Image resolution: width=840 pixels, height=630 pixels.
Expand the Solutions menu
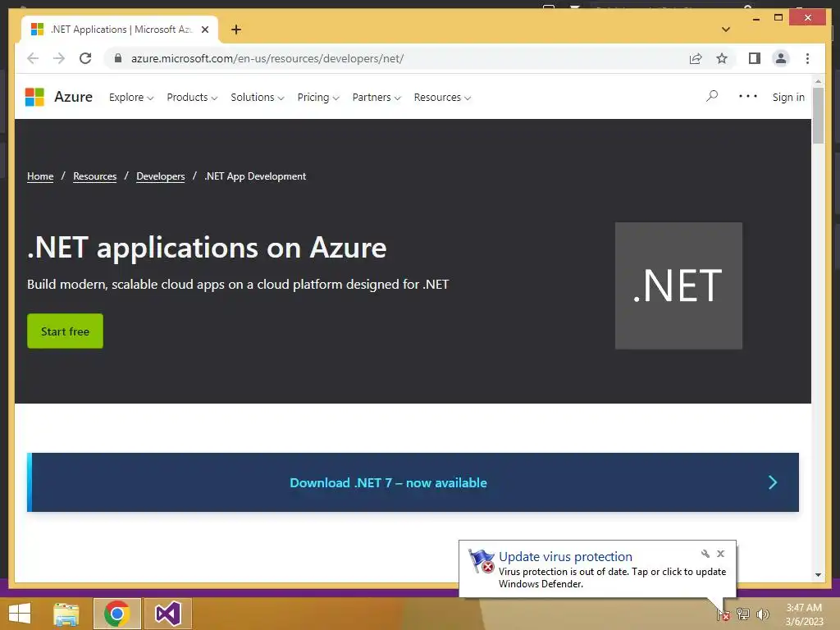coord(257,97)
